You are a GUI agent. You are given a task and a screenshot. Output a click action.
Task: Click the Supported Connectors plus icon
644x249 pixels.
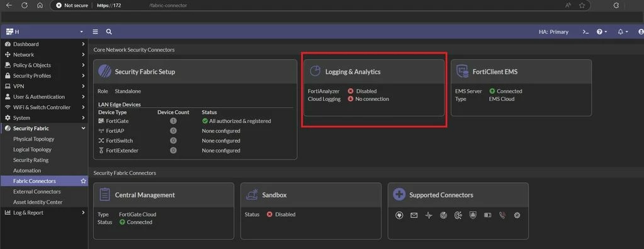click(x=399, y=195)
